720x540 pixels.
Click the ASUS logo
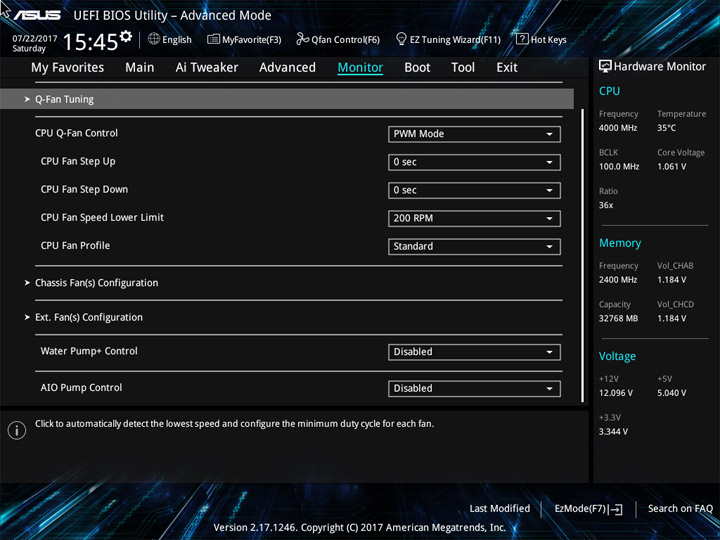click(x=37, y=15)
